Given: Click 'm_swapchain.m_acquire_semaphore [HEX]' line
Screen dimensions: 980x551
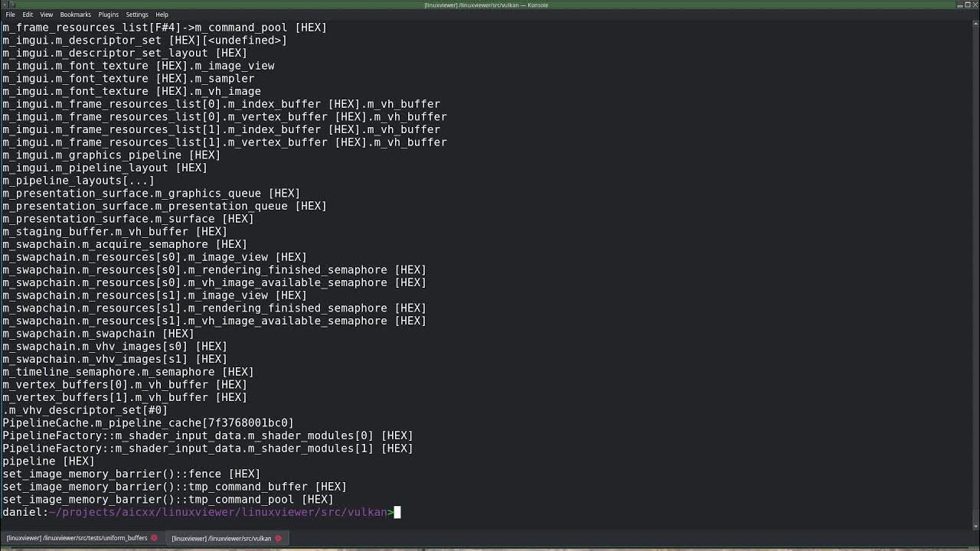Looking at the screenshot, I should tap(125, 244).
